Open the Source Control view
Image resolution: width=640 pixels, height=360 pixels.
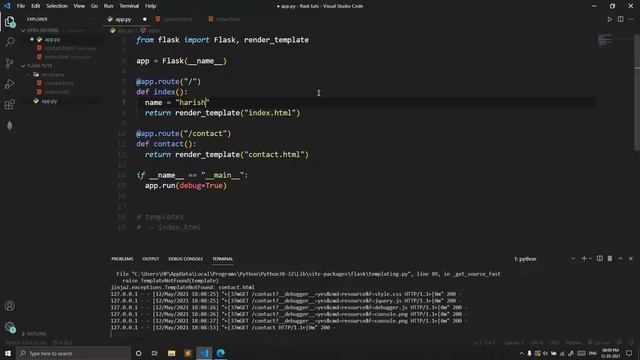(10, 63)
